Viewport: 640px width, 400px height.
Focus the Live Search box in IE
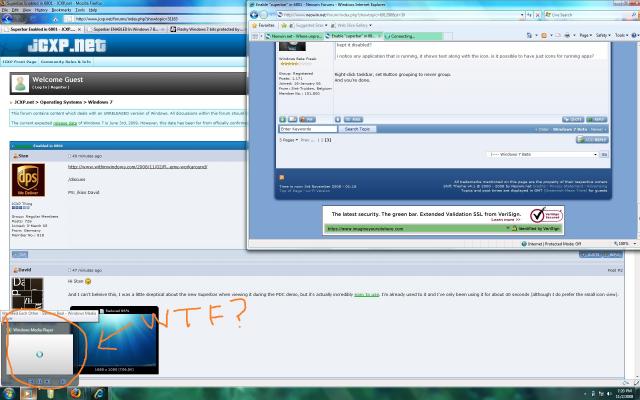coord(588,15)
